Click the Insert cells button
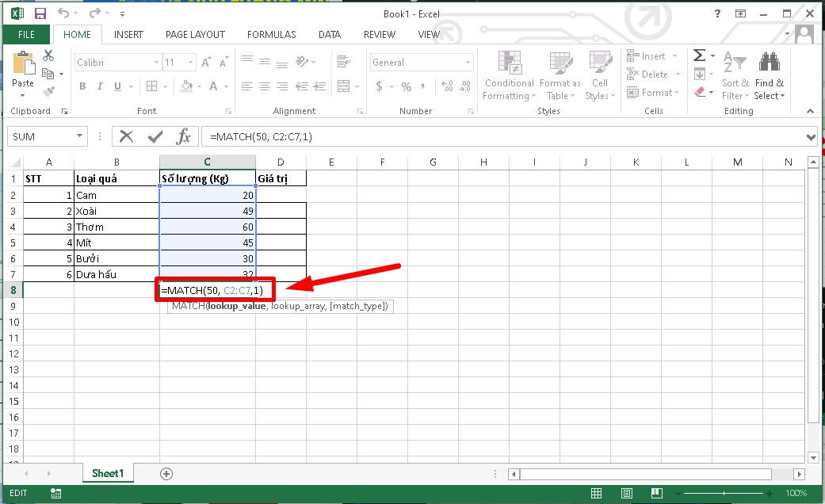This screenshot has width=825, height=504. (652, 55)
